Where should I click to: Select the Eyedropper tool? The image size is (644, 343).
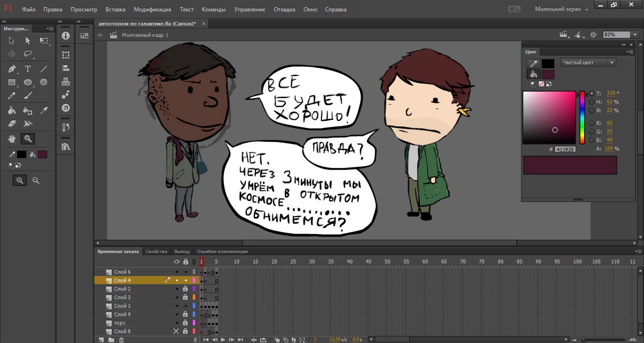(44, 110)
